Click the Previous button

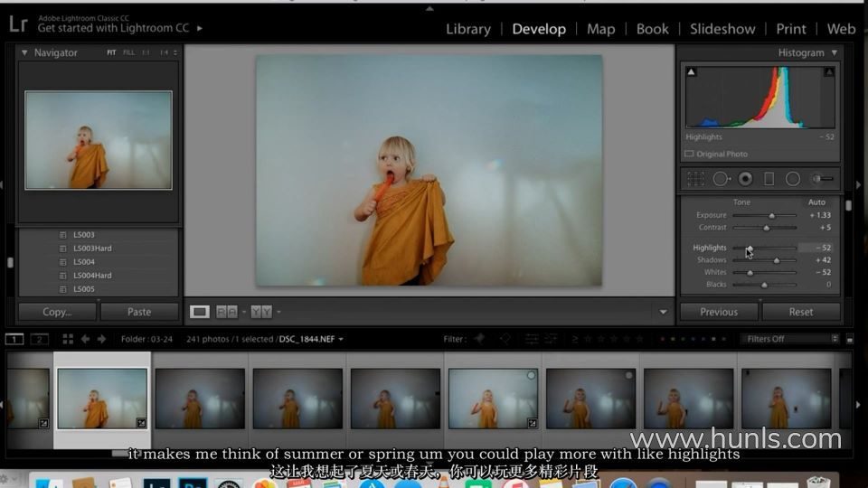719,312
